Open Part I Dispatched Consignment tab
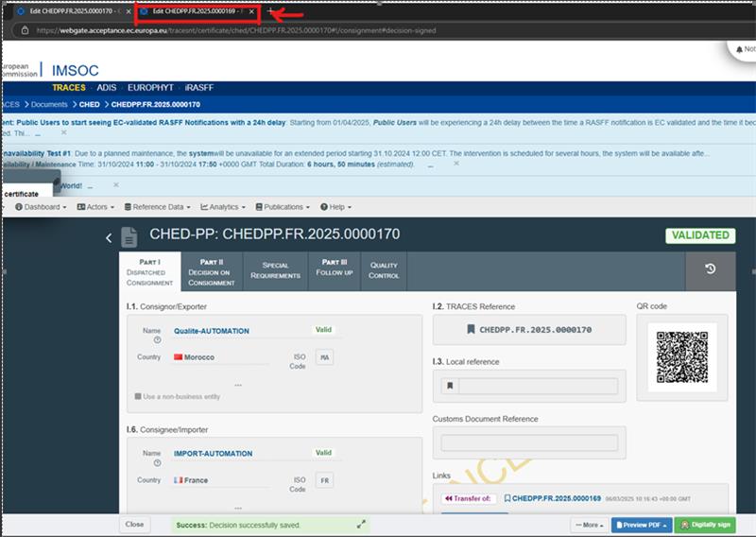Image resolution: width=756 pixels, height=537 pixels. [x=150, y=271]
